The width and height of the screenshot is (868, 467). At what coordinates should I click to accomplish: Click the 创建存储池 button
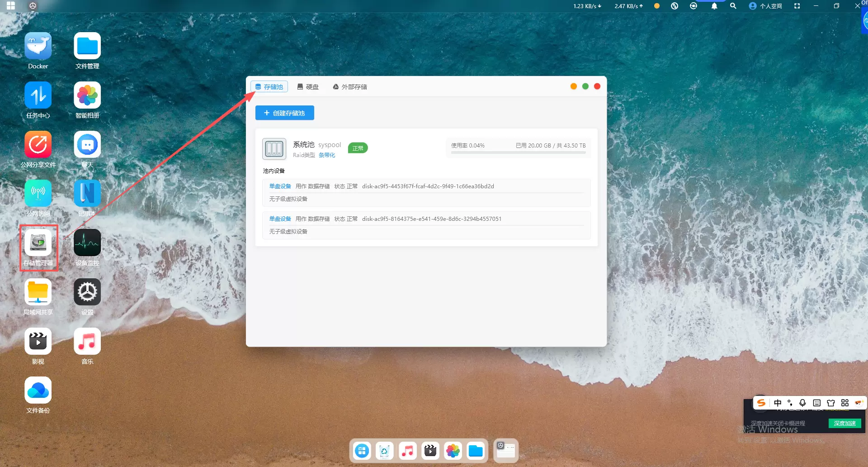click(284, 113)
